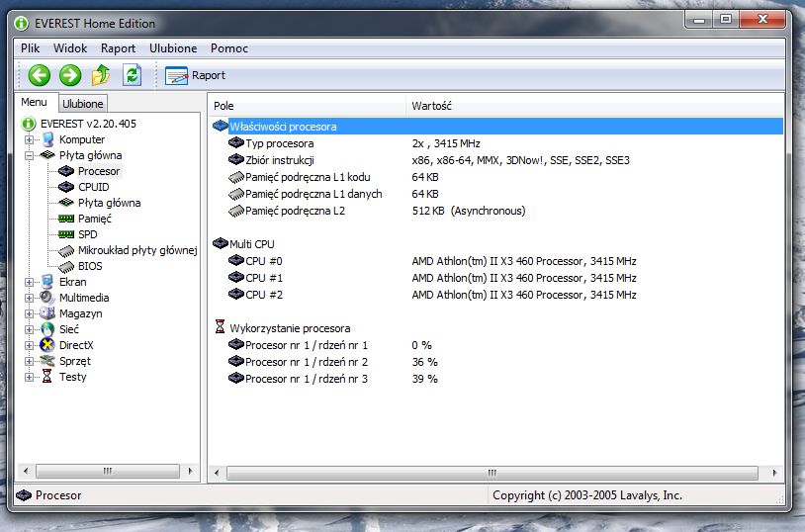Image resolution: width=805 pixels, height=532 pixels.
Task: Expand the Sprzęt tree node
Action: [x=30, y=362]
